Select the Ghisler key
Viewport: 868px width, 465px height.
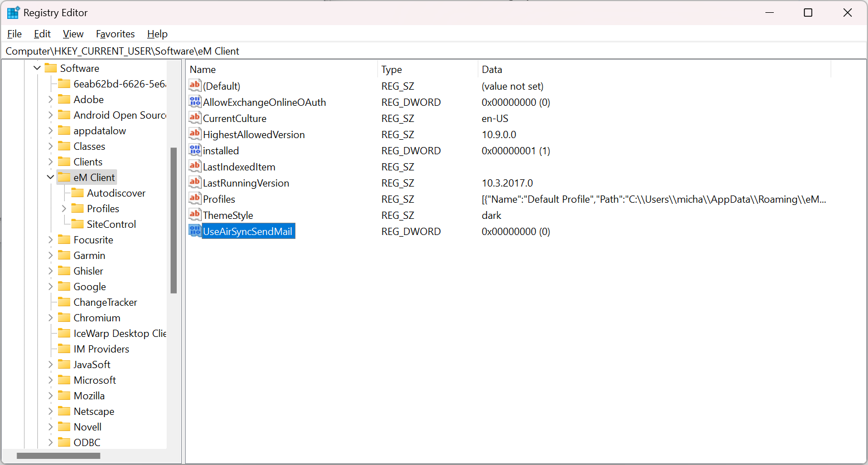pos(89,271)
